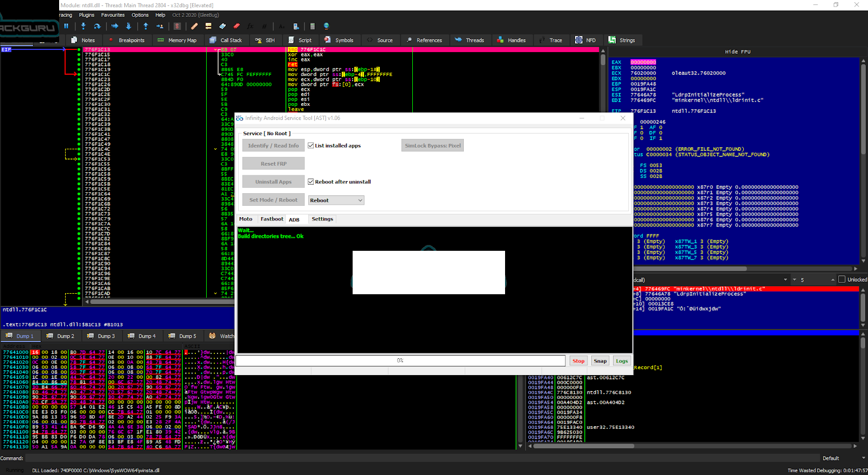The height and width of the screenshot is (475, 868).
Task: Click the Stop button in AST
Action: (x=579, y=360)
